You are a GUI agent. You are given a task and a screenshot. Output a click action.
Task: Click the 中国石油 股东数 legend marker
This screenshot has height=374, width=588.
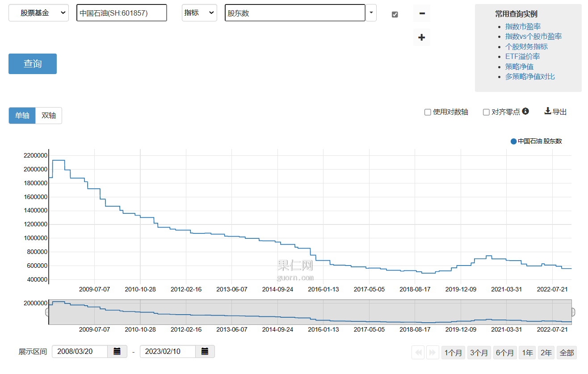(513, 141)
